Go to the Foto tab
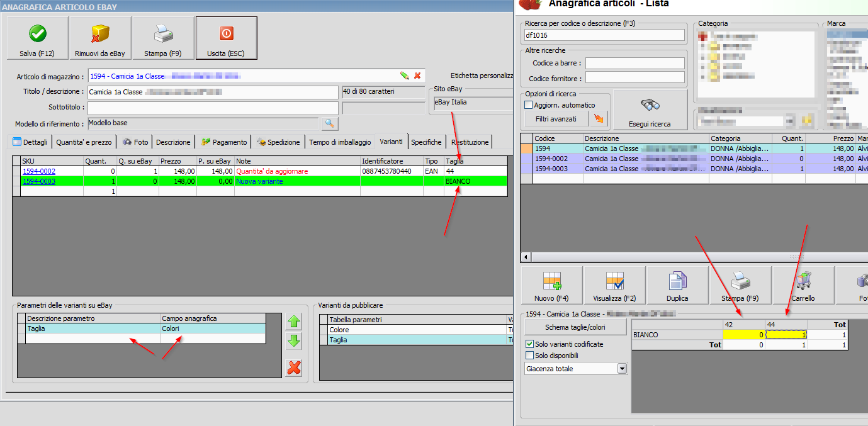The image size is (868, 426). click(x=135, y=142)
